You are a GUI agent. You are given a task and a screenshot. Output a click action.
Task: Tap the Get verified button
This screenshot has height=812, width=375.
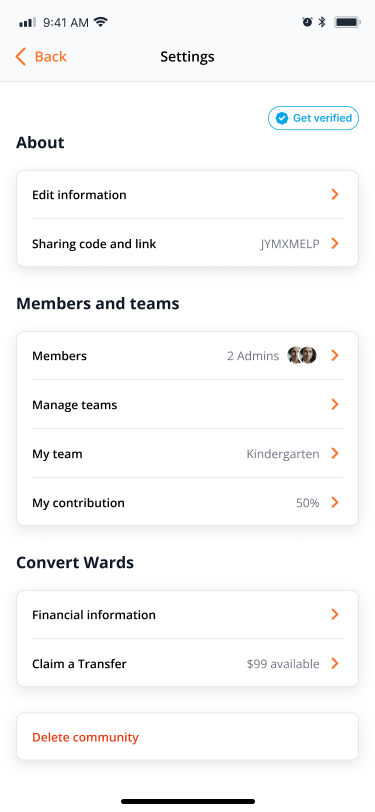(313, 119)
